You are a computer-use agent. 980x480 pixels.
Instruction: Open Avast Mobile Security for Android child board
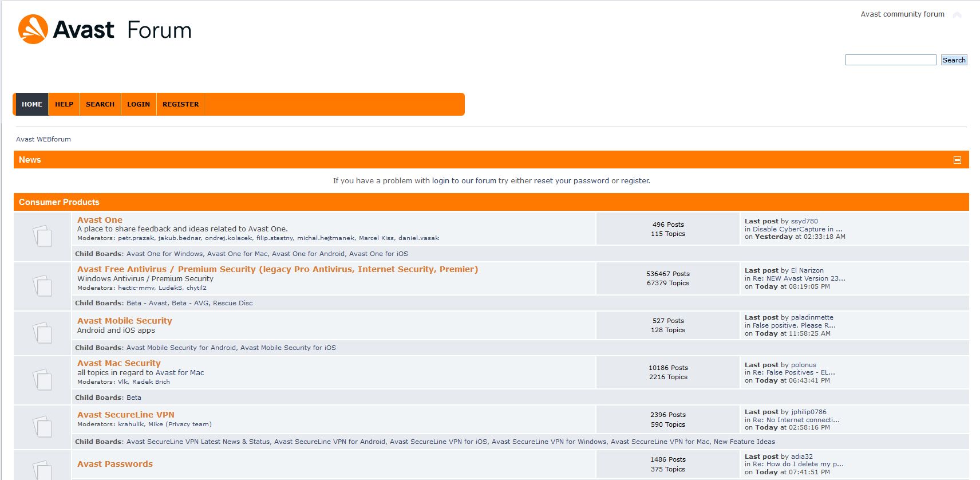181,348
